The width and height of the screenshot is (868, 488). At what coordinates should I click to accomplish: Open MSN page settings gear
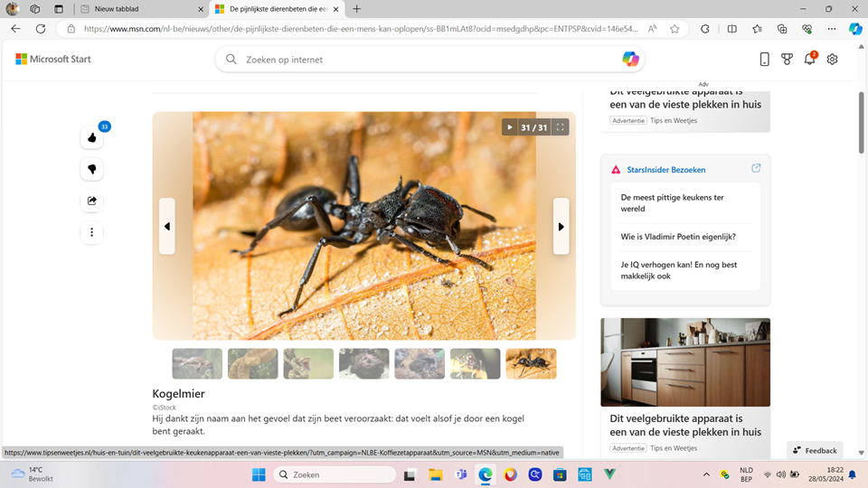833,60
